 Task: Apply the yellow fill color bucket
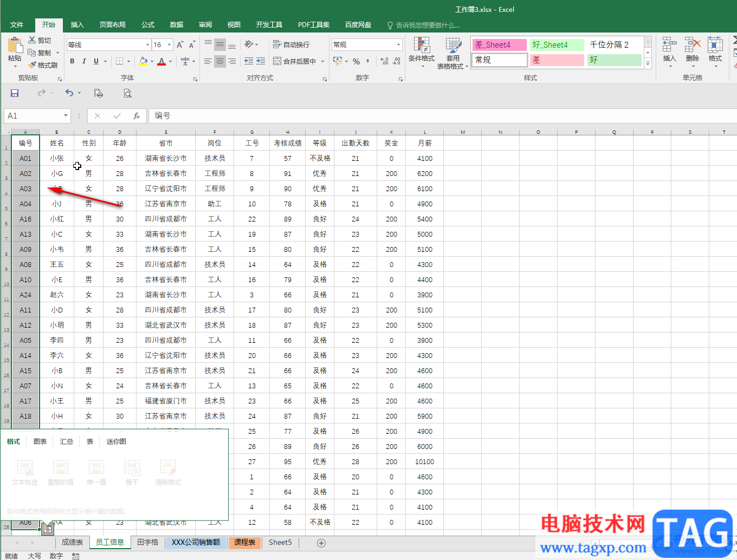pyautogui.click(x=143, y=61)
